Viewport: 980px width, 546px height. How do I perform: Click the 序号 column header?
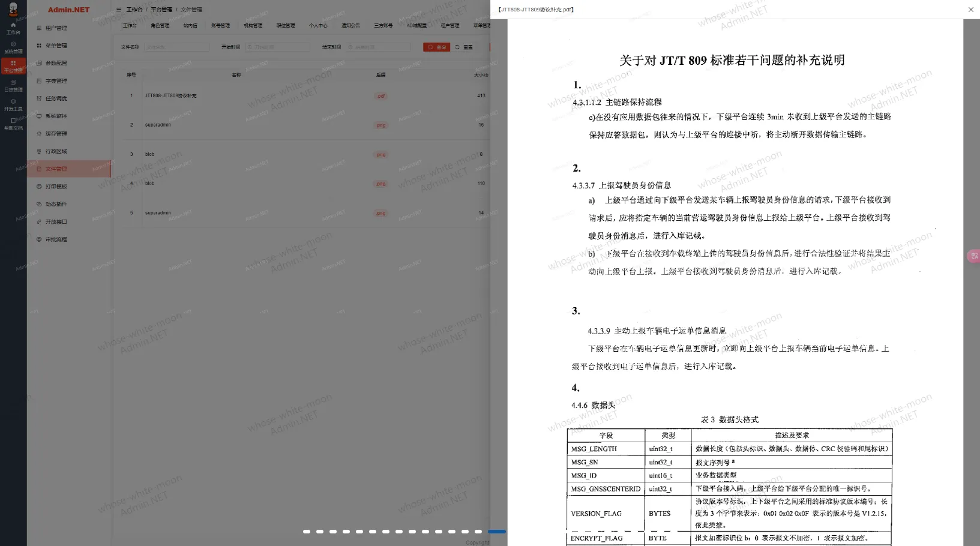pos(131,75)
